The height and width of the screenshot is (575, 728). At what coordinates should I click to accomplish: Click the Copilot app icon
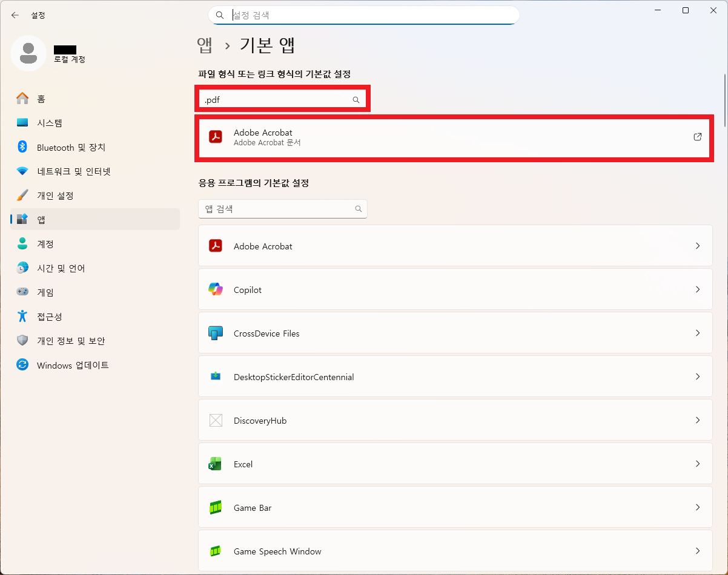(216, 289)
